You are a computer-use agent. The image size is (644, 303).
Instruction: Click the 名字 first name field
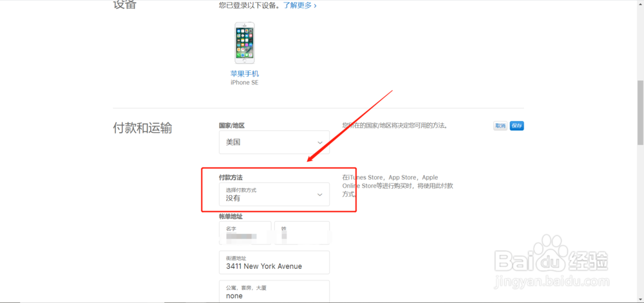click(245, 233)
